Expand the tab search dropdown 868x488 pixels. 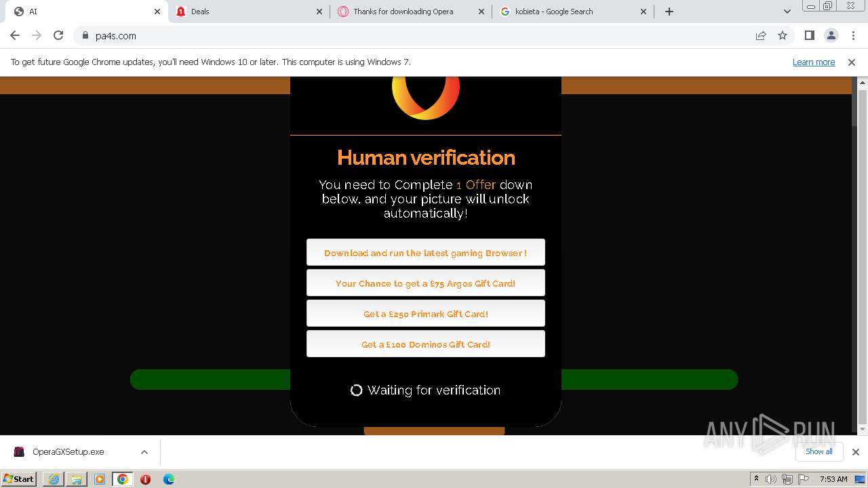point(787,12)
